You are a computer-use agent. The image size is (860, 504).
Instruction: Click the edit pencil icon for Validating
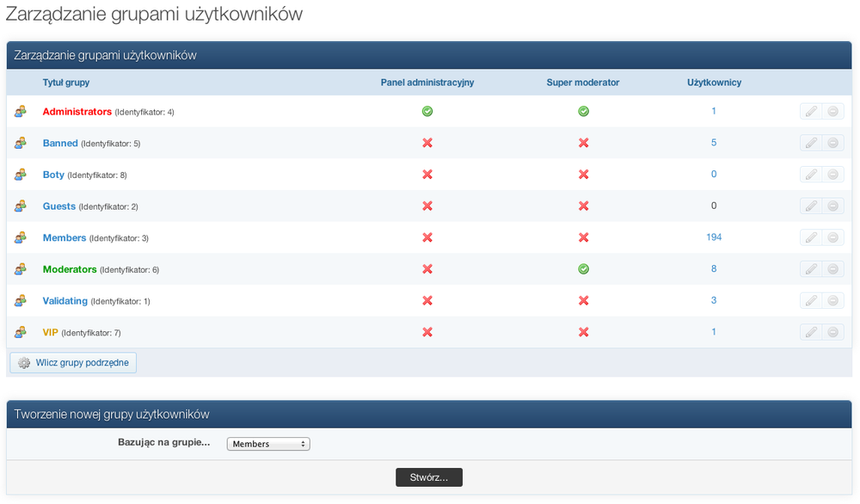810,301
